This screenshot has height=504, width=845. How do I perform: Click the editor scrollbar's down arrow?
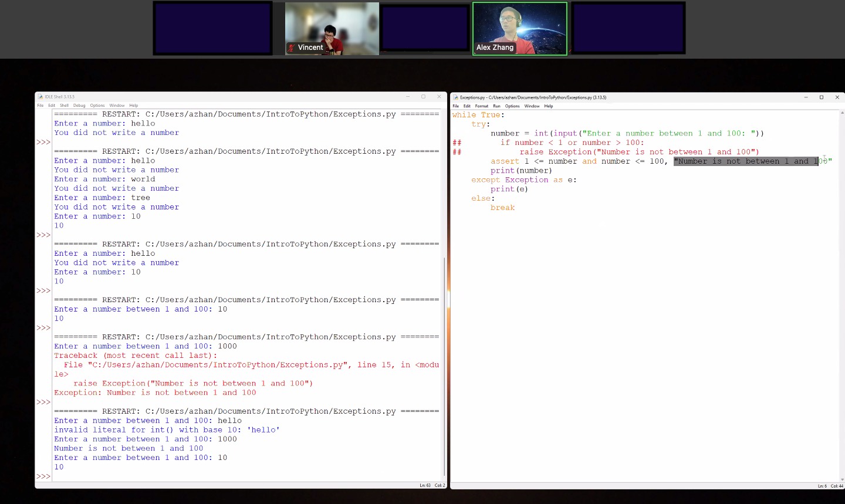[x=843, y=479]
